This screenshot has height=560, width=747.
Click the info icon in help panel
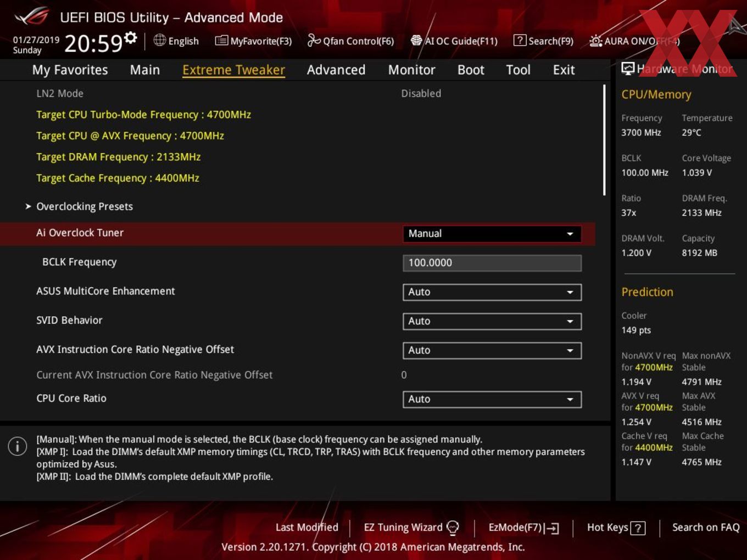click(18, 446)
